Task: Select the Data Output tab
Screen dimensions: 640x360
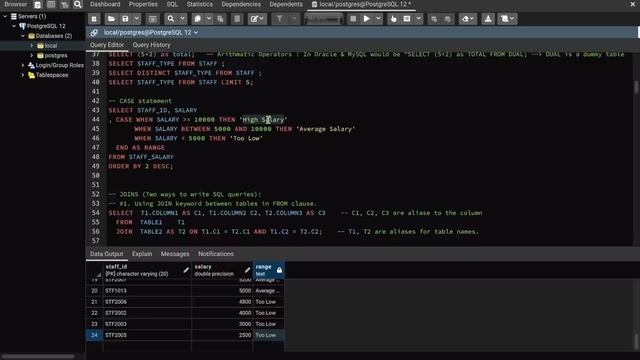Action: tap(107, 254)
